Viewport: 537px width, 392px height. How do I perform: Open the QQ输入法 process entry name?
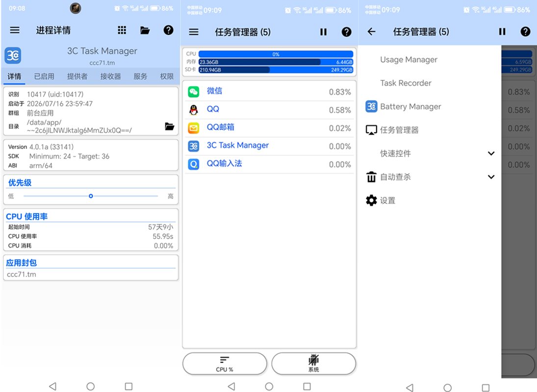pos(224,164)
